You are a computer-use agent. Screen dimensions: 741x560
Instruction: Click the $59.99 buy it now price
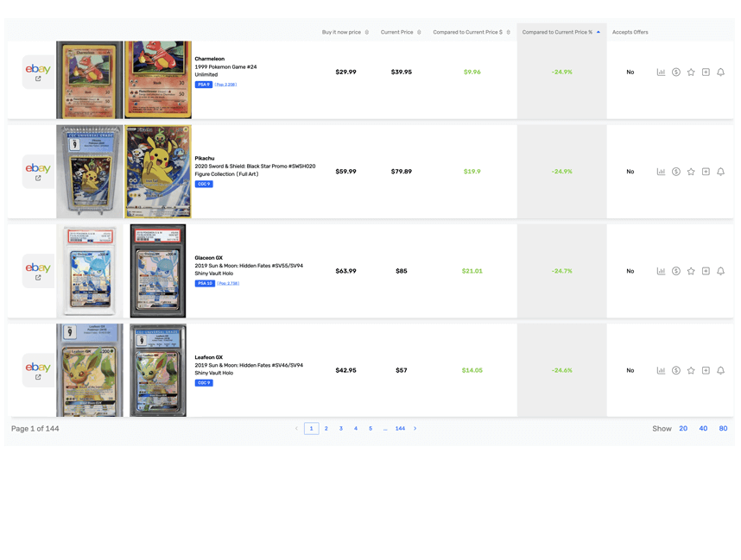click(x=346, y=172)
